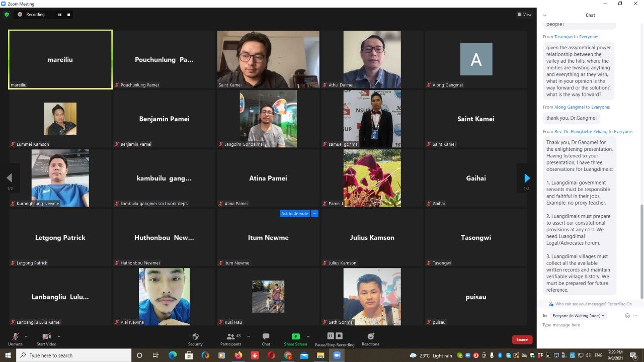Open the Reactions emoji menu
This screenshot has height=362, width=644.
click(x=370, y=339)
